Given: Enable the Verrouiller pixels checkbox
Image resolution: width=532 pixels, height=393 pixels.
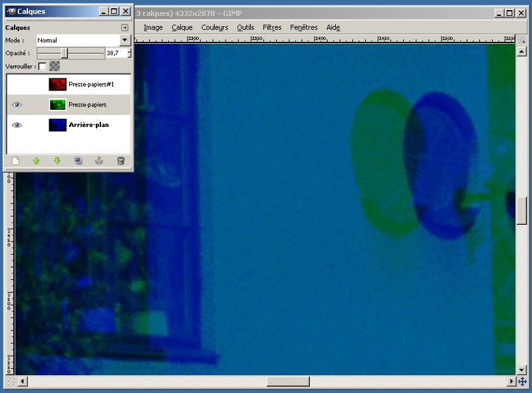Looking at the screenshot, I should (43, 66).
